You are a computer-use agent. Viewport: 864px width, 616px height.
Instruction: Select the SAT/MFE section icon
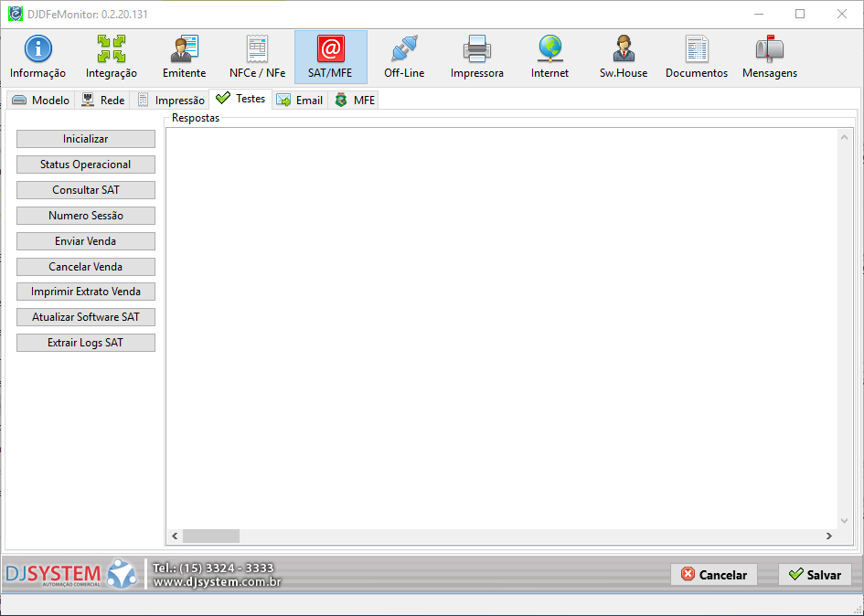[x=331, y=57]
